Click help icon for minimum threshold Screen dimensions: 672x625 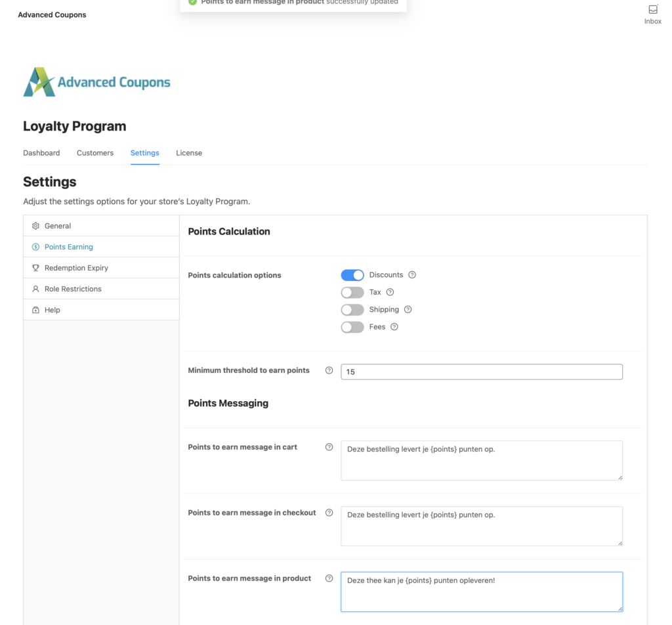point(329,370)
